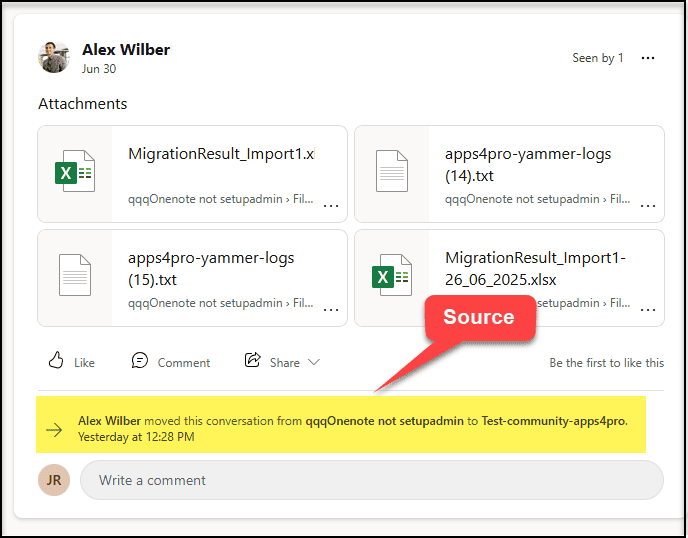Open Alex Wilber's name at top of post
The image size is (688, 538).
click(x=126, y=49)
